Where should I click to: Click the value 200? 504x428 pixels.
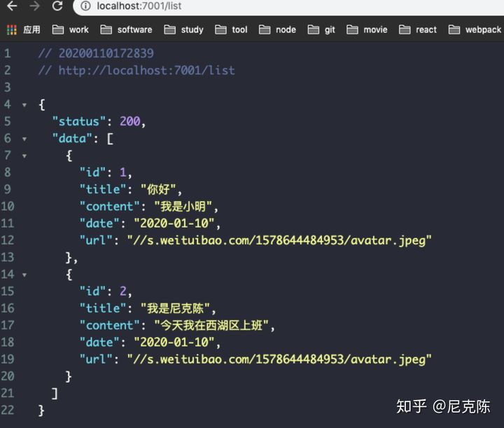[x=130, y=121]
